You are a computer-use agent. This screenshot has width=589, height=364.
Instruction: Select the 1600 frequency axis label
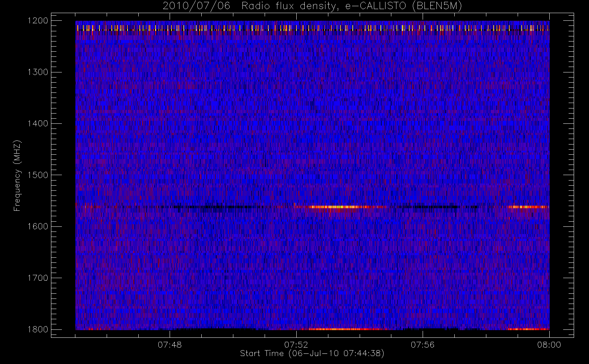[38, 226]
